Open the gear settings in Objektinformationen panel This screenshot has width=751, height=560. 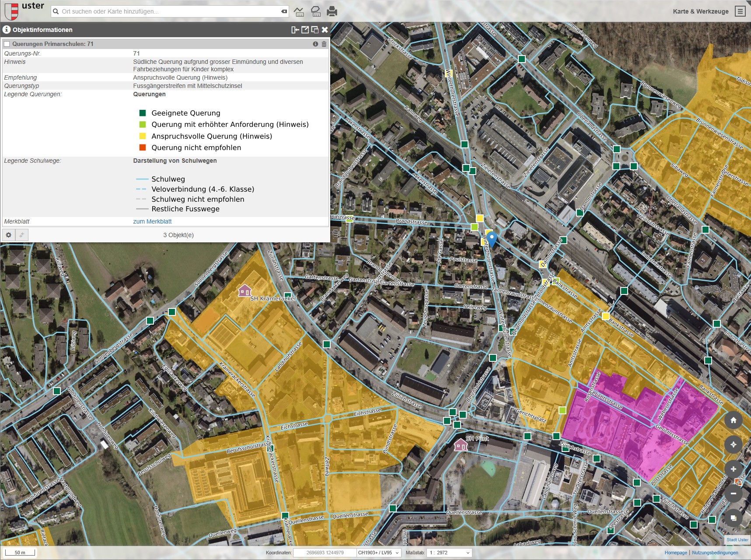[x=9, y=235]
